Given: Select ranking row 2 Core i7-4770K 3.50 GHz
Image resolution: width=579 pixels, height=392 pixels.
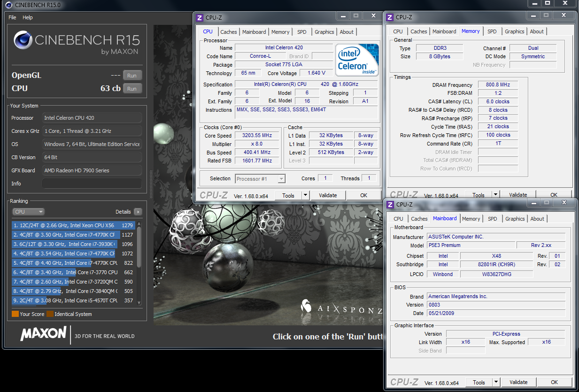Looking at the screenshot, I should (74, 235).
